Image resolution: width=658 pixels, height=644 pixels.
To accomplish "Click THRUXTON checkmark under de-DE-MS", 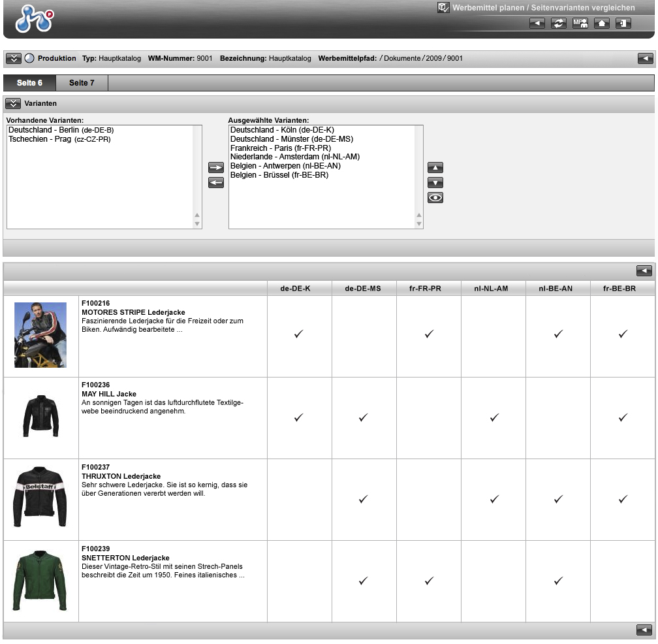I will tap(364, 499).
